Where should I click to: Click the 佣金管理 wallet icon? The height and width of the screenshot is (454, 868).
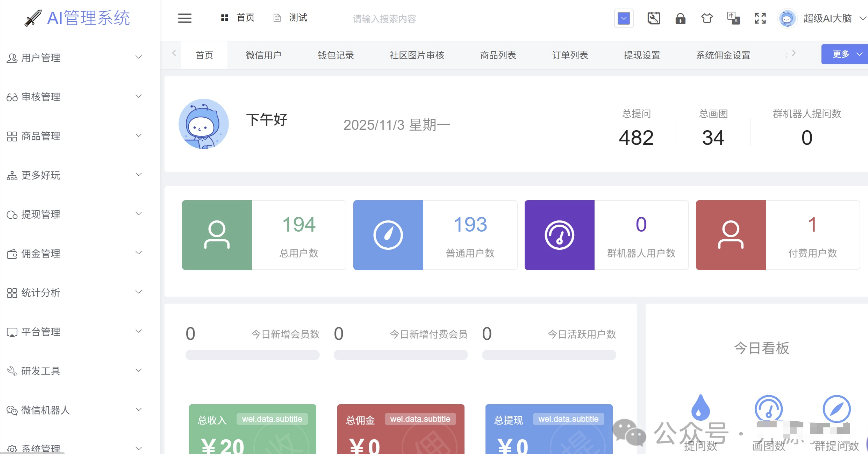[x=12, y=254]
